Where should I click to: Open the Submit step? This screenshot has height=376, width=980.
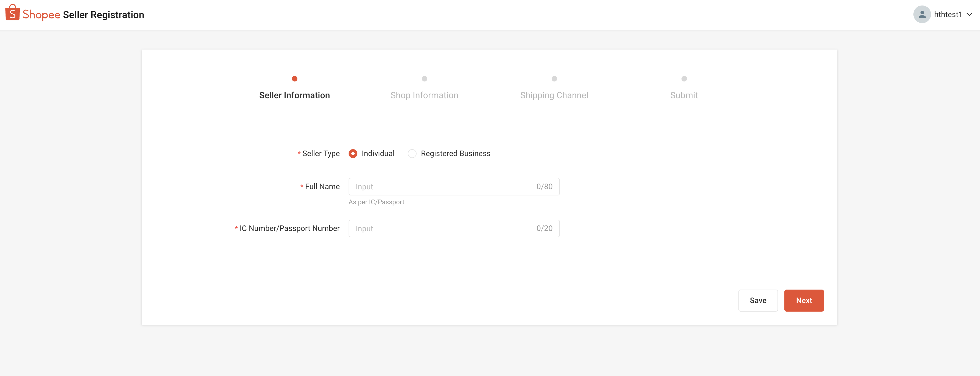[x=684, y=95]
